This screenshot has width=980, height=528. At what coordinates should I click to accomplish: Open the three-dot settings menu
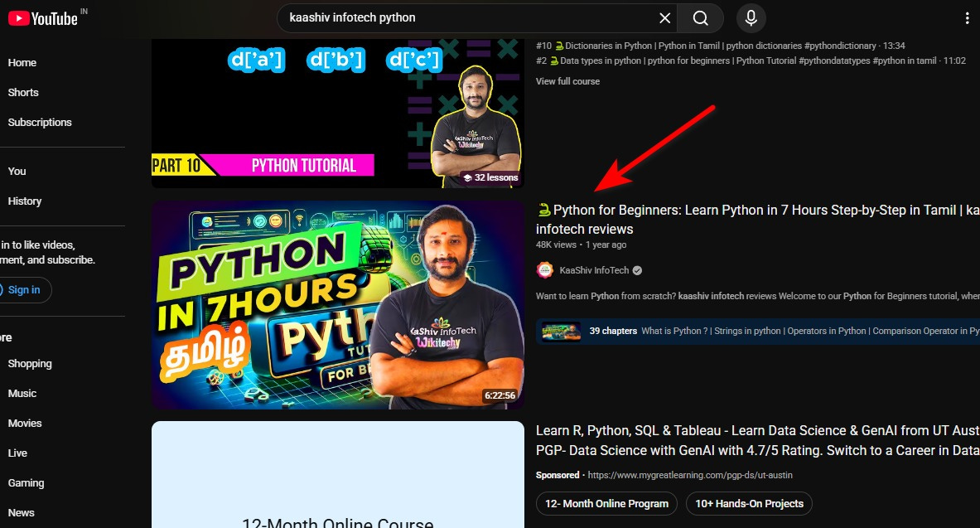pos(967,18)
